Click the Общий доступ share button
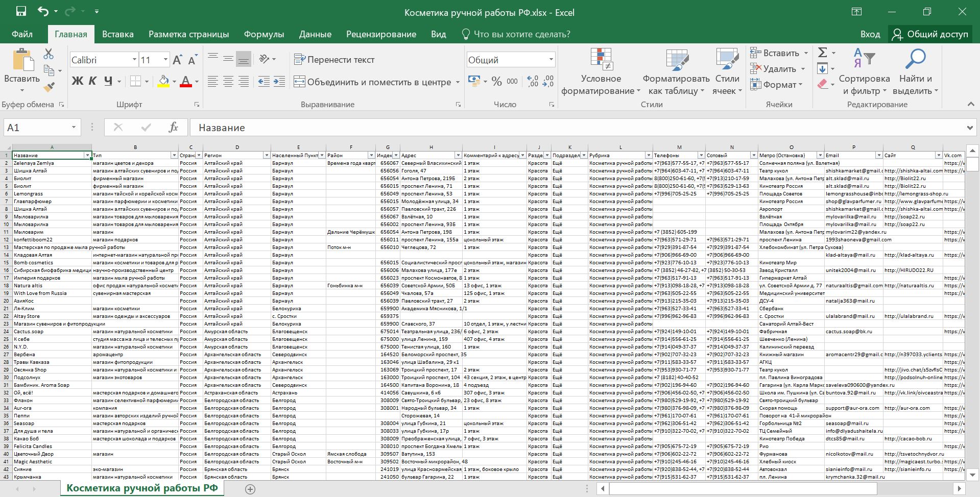 (930, 34)
